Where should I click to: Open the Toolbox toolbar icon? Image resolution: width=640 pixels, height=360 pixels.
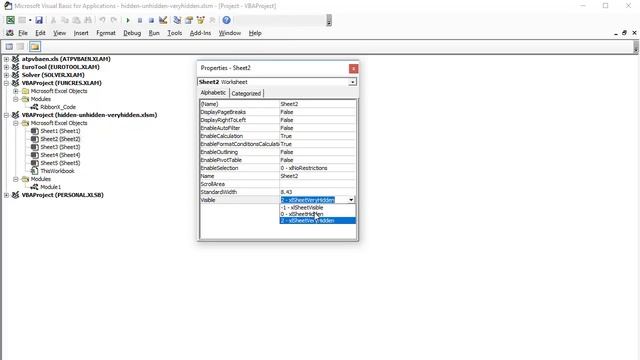(x=212, y=20)
